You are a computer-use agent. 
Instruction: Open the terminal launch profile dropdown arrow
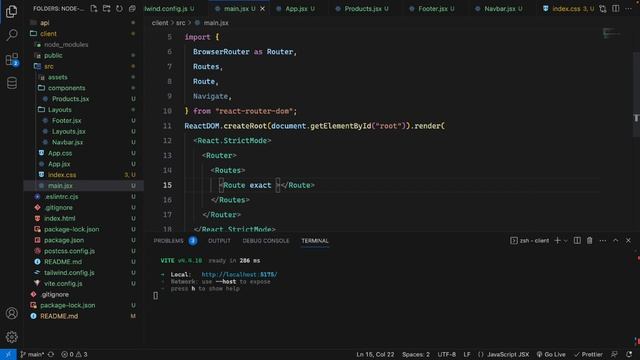(x=566, y=241)
